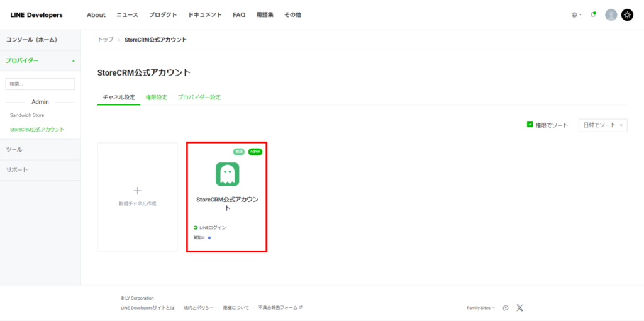Open the FAQ navigation item

(239, 15)
